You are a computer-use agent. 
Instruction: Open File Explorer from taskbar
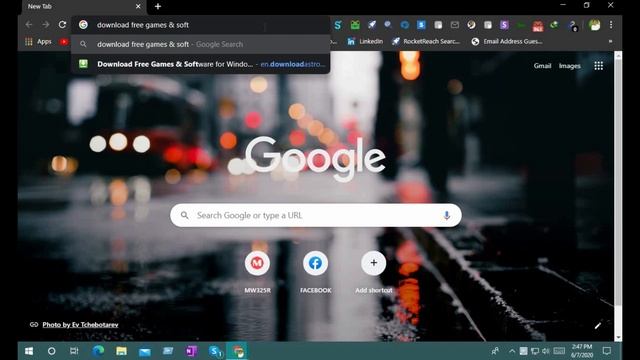[121, 351]
